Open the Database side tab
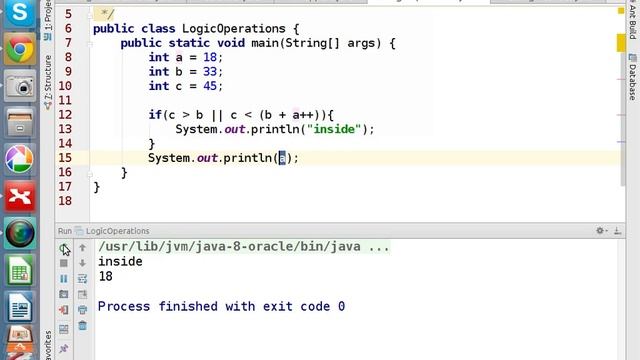 pyautogui.click(x=633, y=77)
